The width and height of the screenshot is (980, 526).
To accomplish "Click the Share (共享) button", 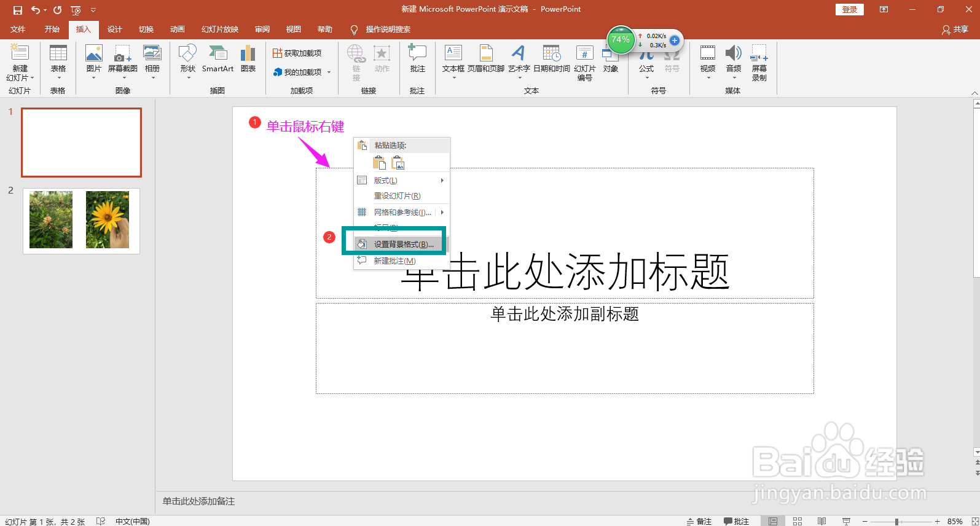I will [x=955, y=29].
